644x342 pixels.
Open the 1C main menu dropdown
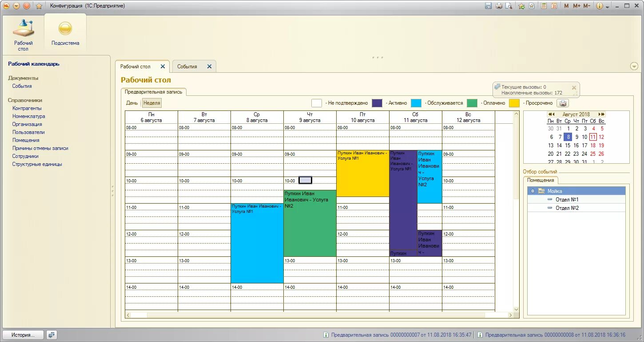16,6
